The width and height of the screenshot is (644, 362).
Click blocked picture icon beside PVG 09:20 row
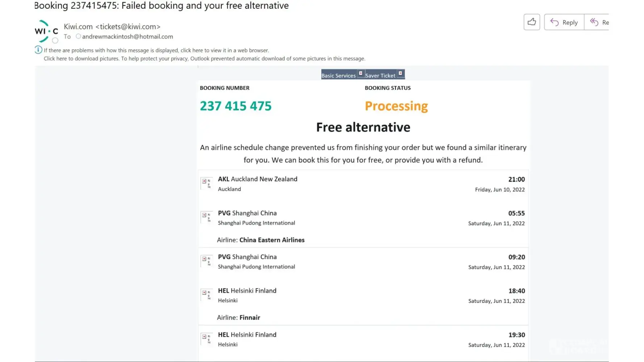tap(206, 261)
